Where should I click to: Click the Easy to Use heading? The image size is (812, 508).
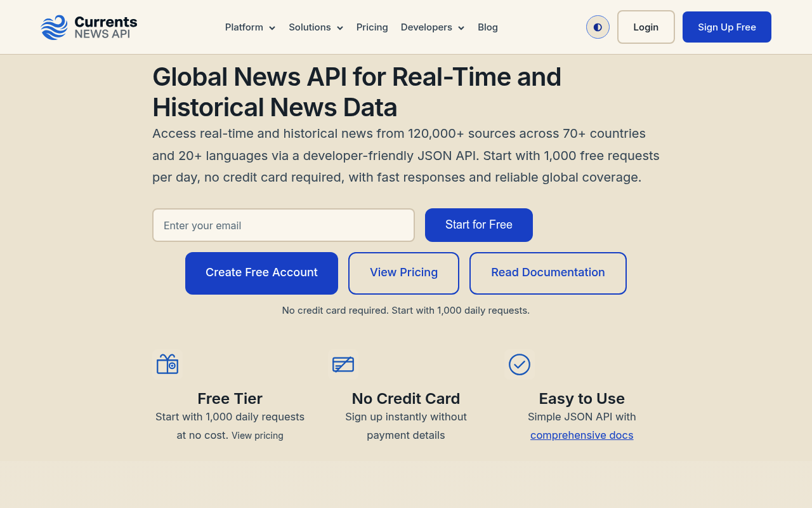point(582,399)
